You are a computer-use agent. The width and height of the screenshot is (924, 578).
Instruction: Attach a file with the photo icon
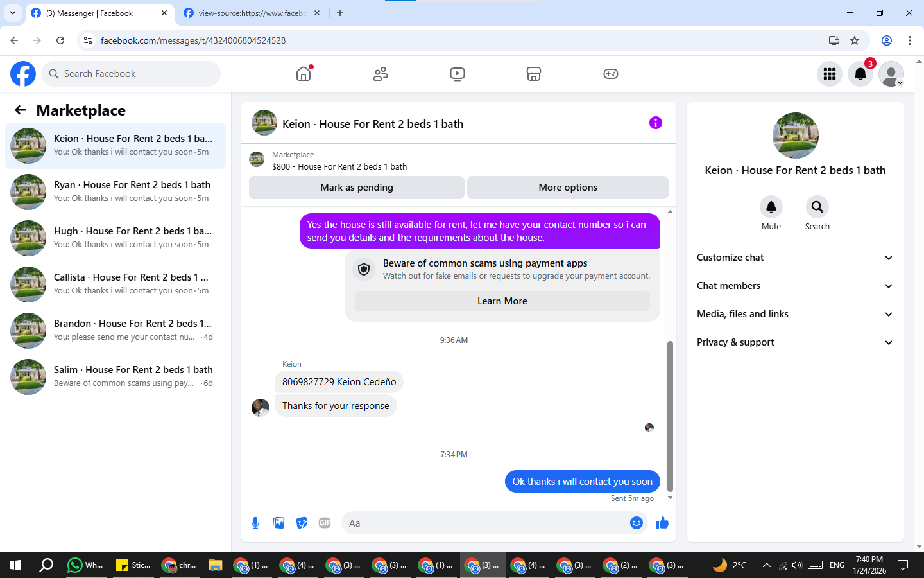click(278, 523)
